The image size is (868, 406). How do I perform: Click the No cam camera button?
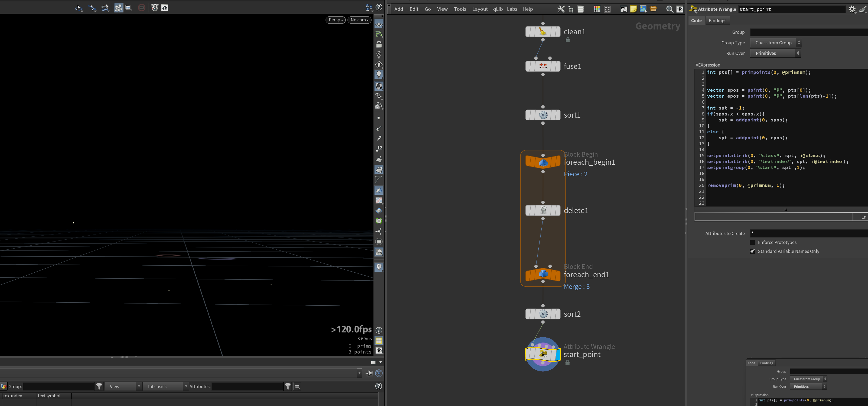coord(359,20)
